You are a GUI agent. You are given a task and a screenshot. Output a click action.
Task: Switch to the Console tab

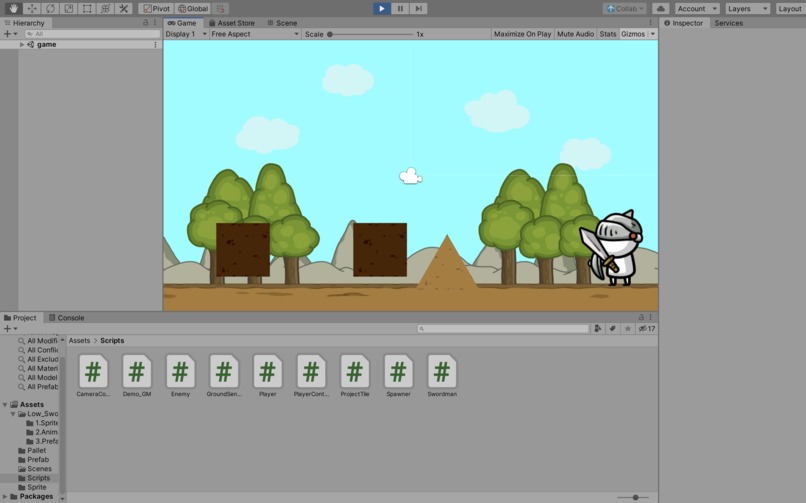66,318
